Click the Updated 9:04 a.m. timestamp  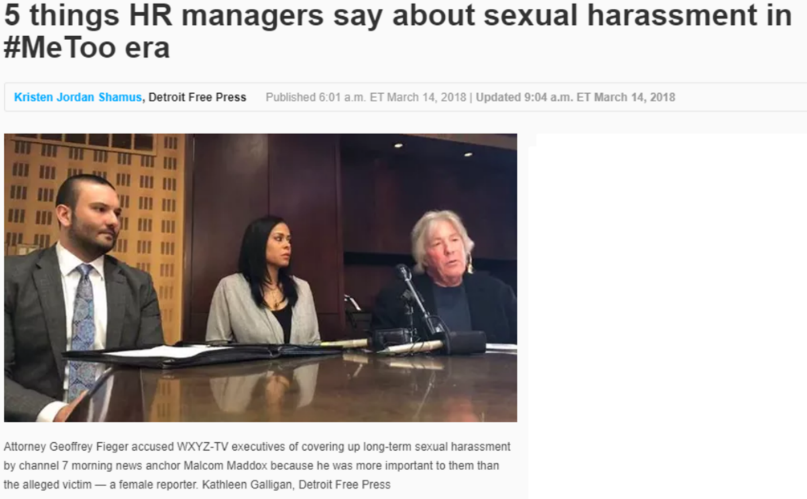(575, 97)
